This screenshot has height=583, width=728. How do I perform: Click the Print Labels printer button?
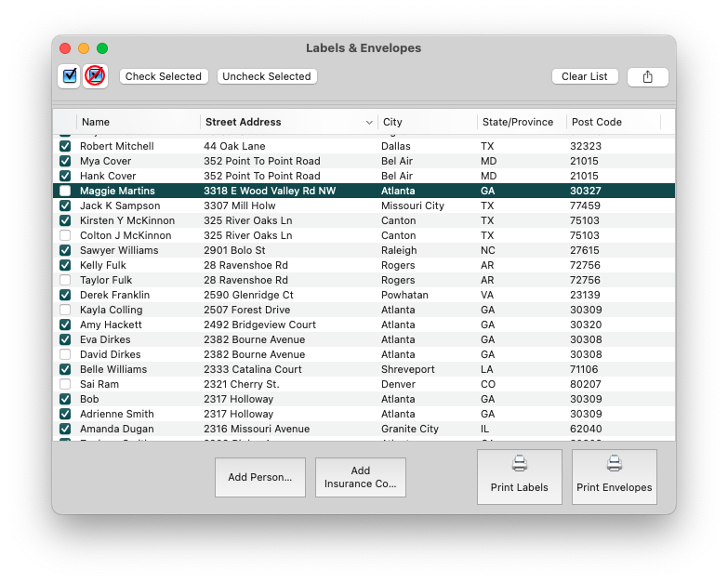tap(519, 476)
